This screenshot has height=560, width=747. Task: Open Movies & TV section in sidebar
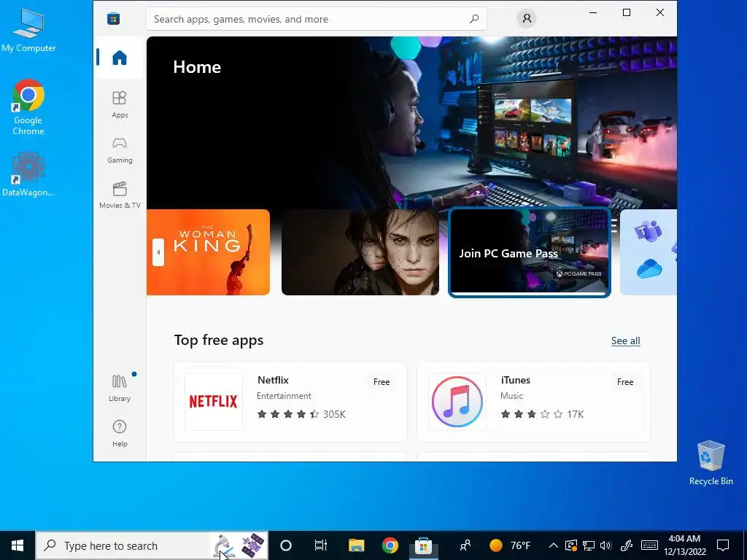click(x=120, y=195)
